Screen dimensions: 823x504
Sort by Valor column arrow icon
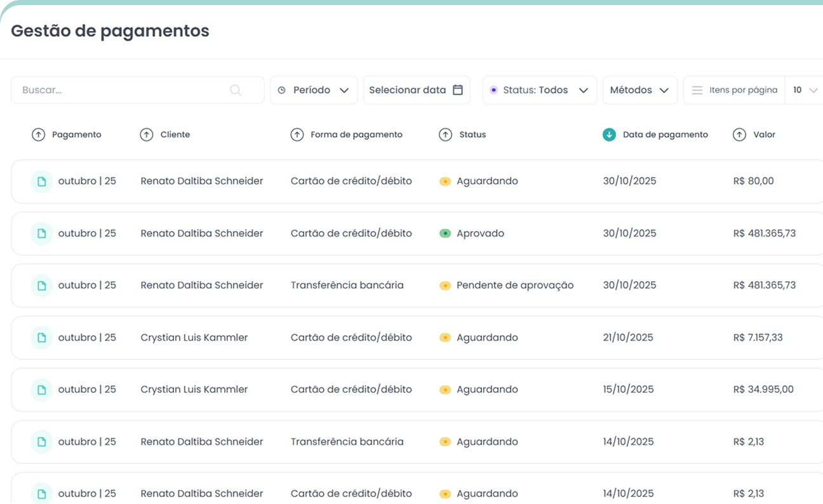[x=739, y=135]
